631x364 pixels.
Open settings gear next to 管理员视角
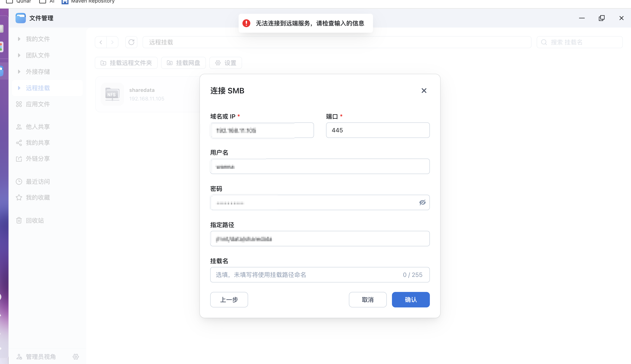pyautogui.click(x=76, y=357)
